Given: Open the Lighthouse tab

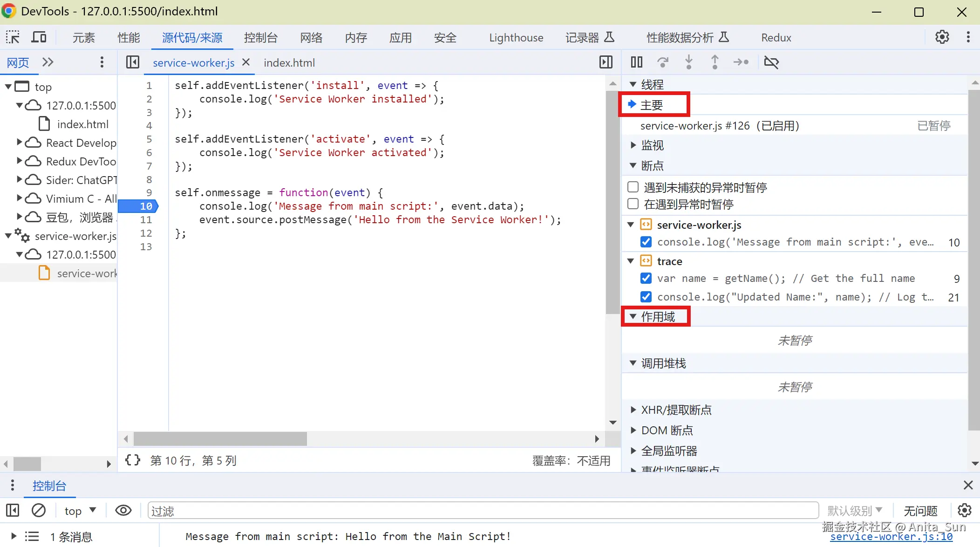Looking at the screenshot, I should tap(516, 37).
